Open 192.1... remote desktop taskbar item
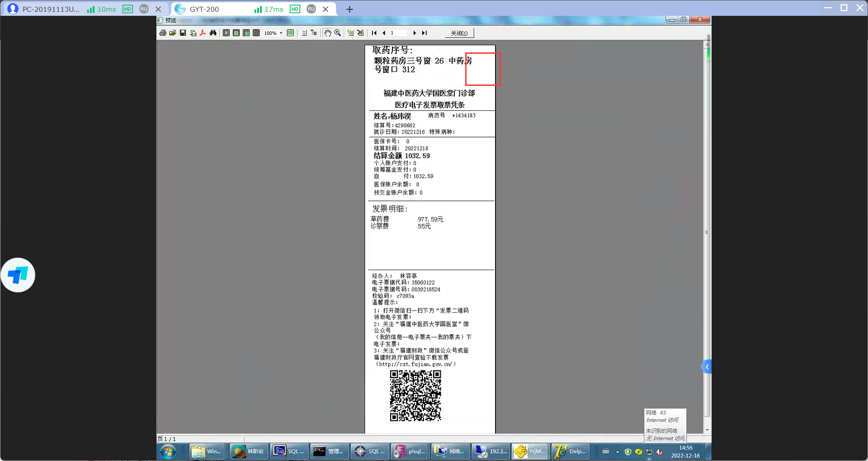The width and height of the screenshot is (868, 461). tap(491, 452)
